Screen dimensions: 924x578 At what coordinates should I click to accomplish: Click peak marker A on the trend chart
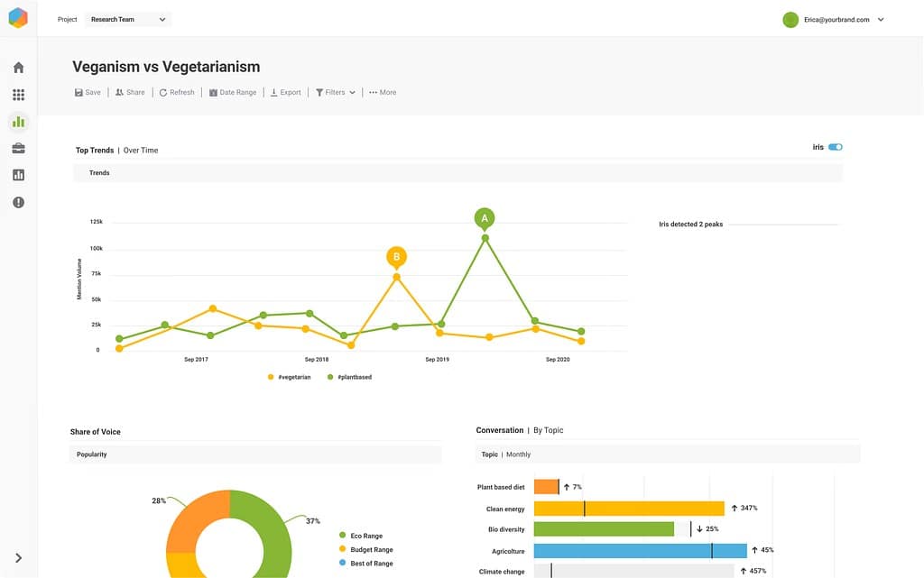tap(485, 217)
